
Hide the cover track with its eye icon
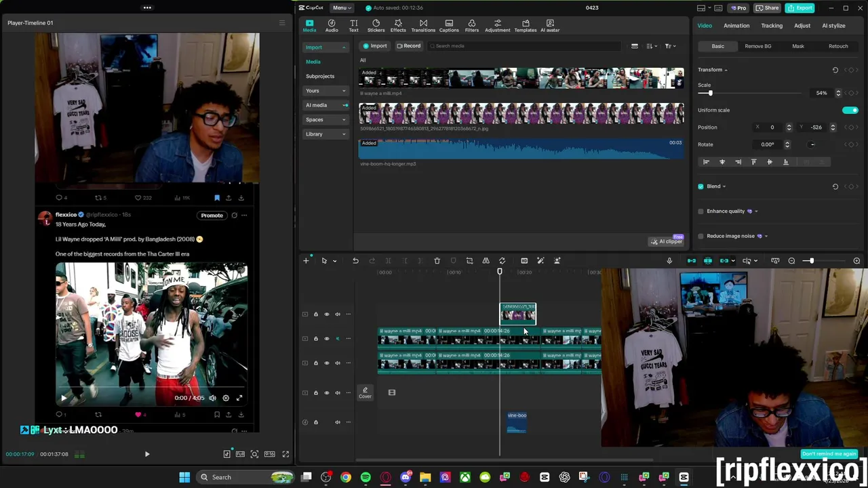(x=326, y=392)
